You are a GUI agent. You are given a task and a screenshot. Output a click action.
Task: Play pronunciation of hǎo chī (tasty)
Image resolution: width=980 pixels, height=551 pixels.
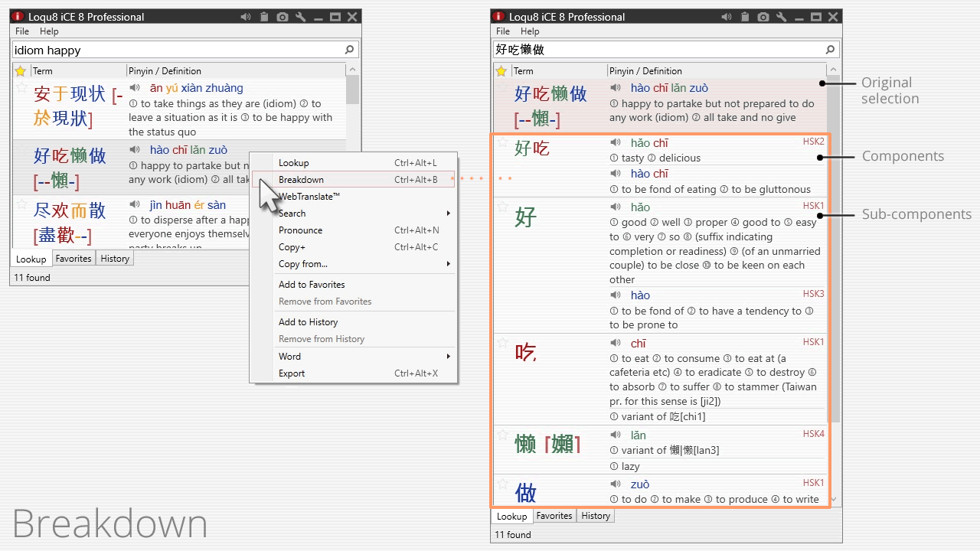pyautogui.click(x=616, y=143)
